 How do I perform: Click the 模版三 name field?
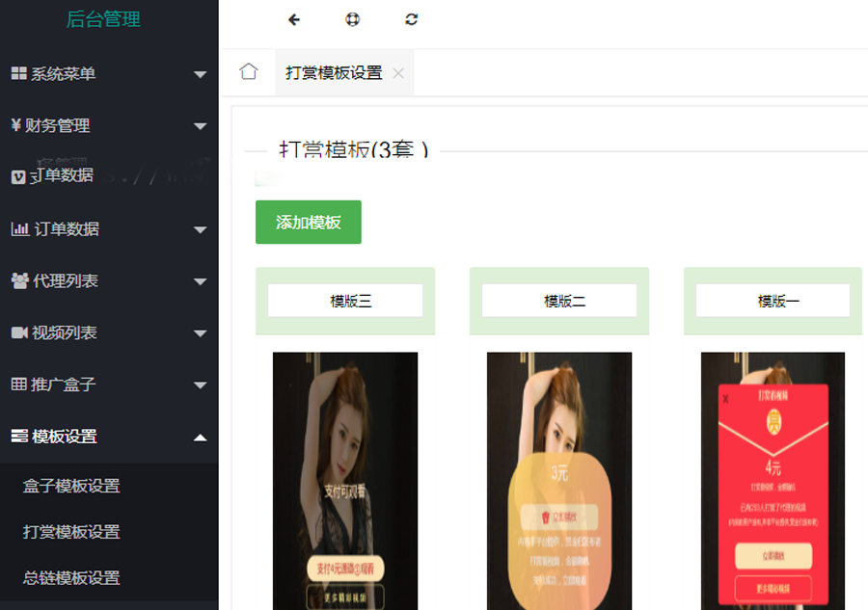click(x=345, y=301)
